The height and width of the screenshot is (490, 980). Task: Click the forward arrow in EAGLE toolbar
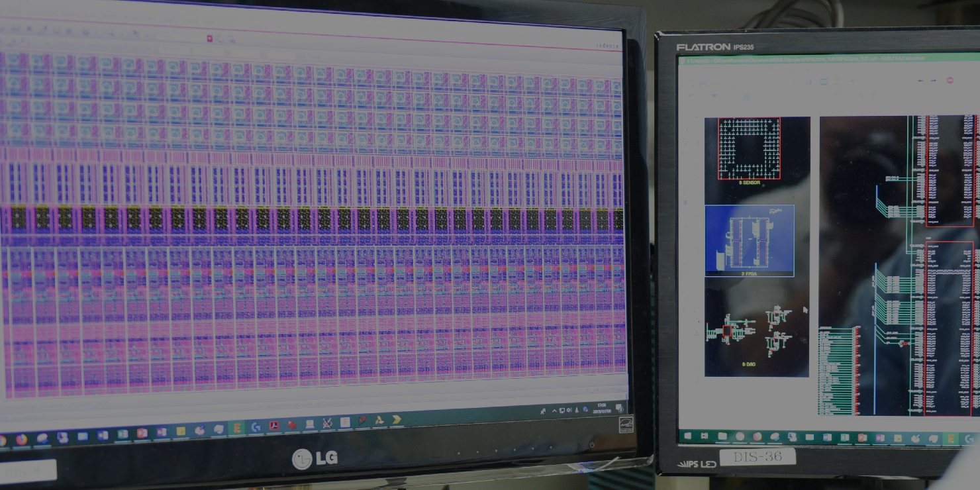pos(934,80)
